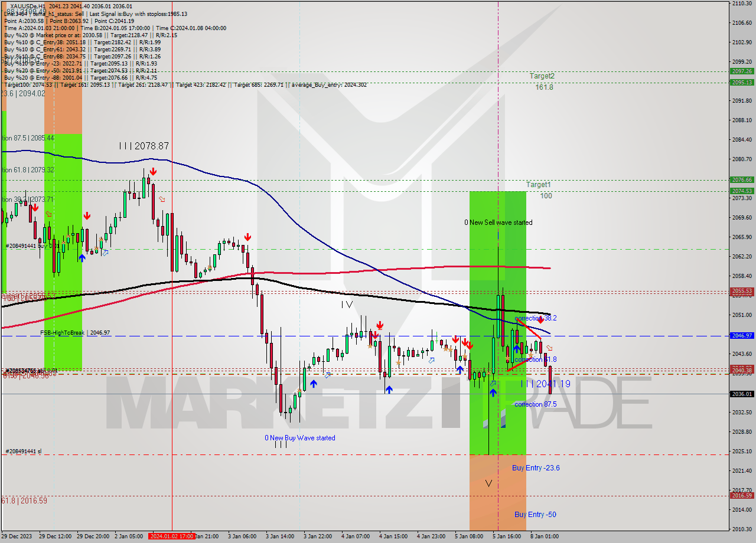Click the current price tag 2036.01
This screenshot has height=543, width=756.
[x=742, y=394]
